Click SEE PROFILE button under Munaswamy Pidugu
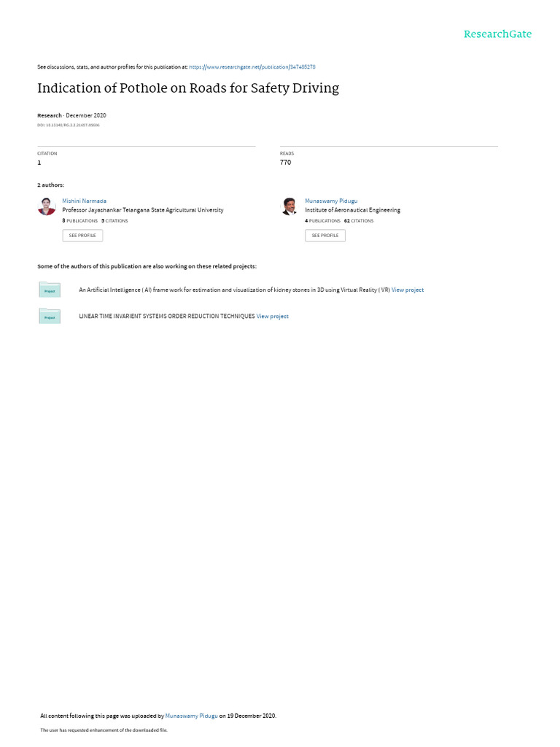 [x=325, y=236]
